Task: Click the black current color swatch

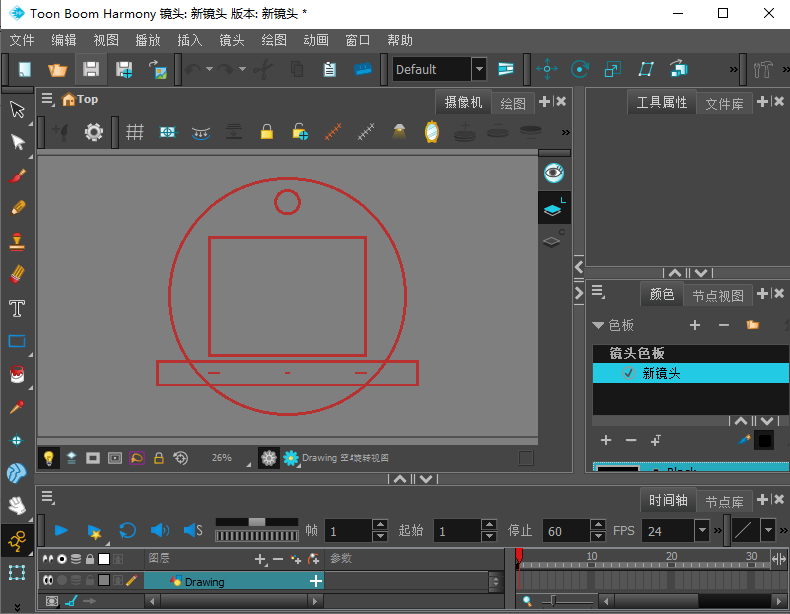Action: (x=764, y=441)
